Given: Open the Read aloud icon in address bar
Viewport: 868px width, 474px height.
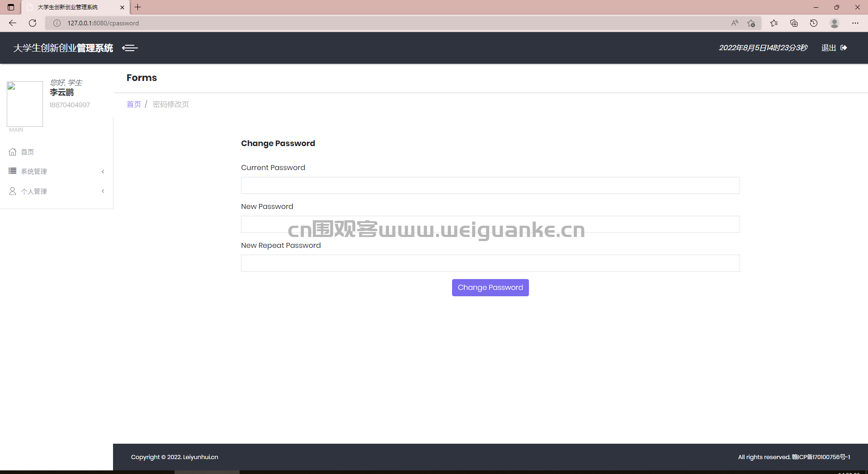Looking at the screenshot, I should (x=735, y=23).
